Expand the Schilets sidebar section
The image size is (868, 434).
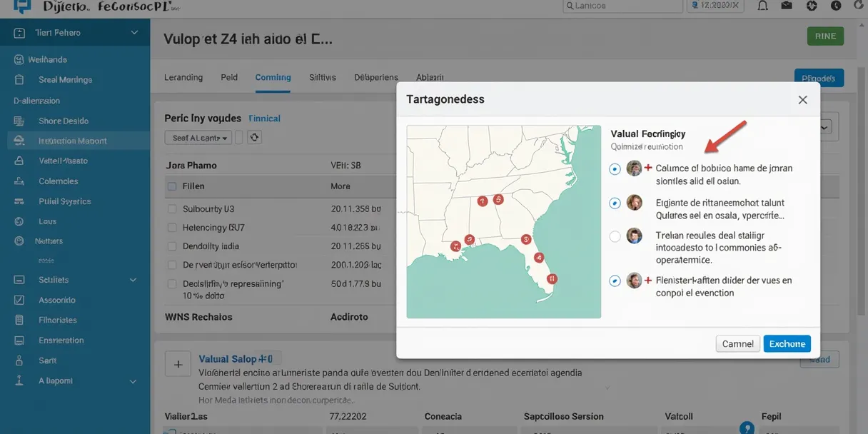click(x=133, y=281)
